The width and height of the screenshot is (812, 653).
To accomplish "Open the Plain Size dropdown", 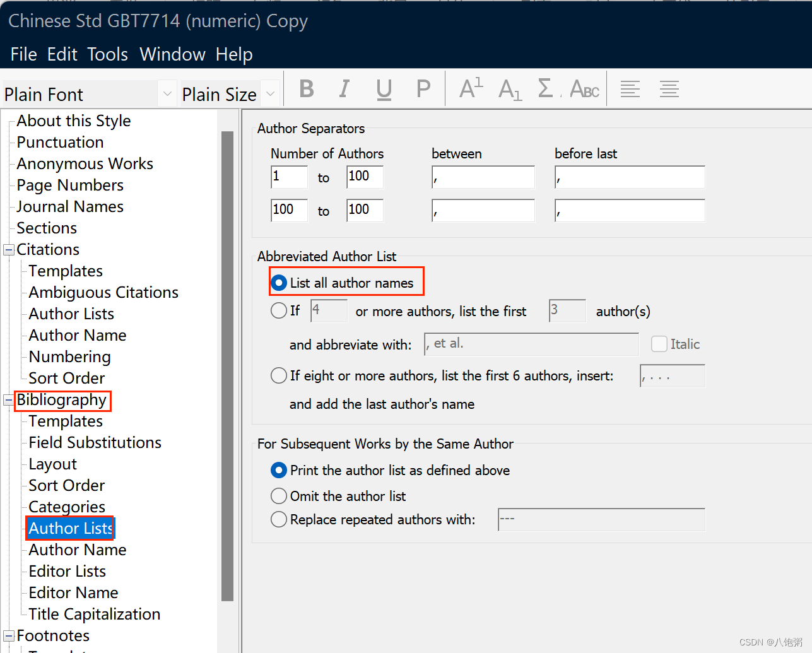I will [x=270, y=93].
